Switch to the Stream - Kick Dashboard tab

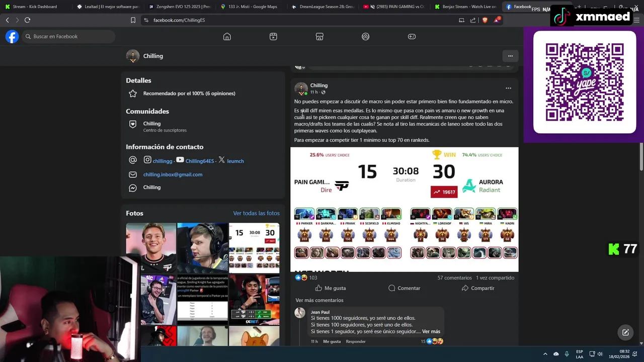[35, 7]
